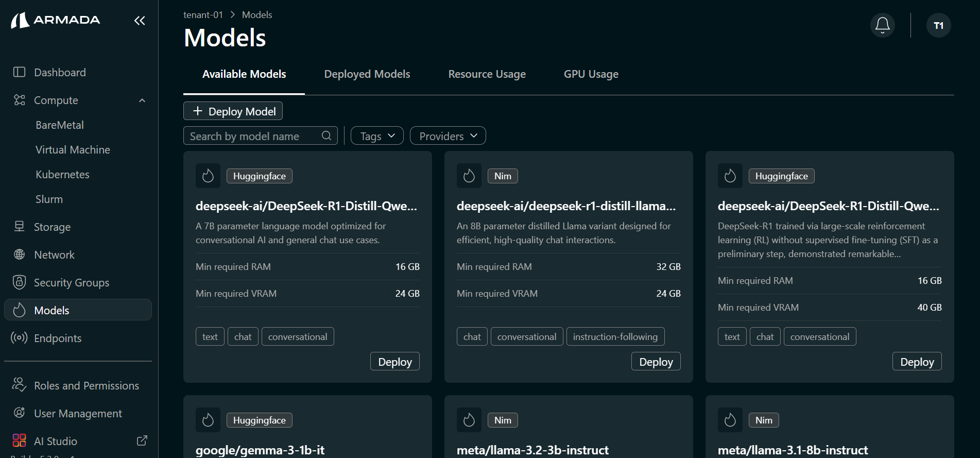Click the Models page heading

point(225,38)
